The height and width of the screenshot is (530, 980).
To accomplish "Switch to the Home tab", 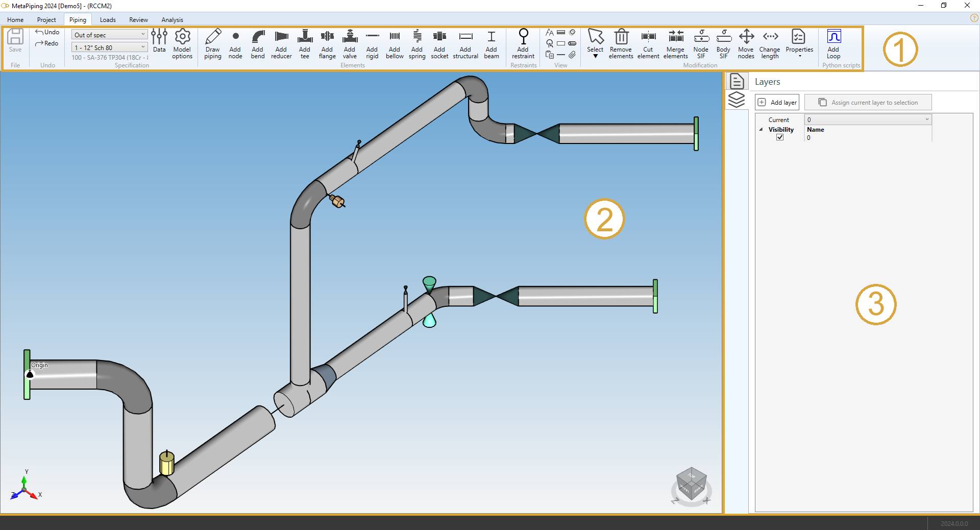I will tap(15, 20).
